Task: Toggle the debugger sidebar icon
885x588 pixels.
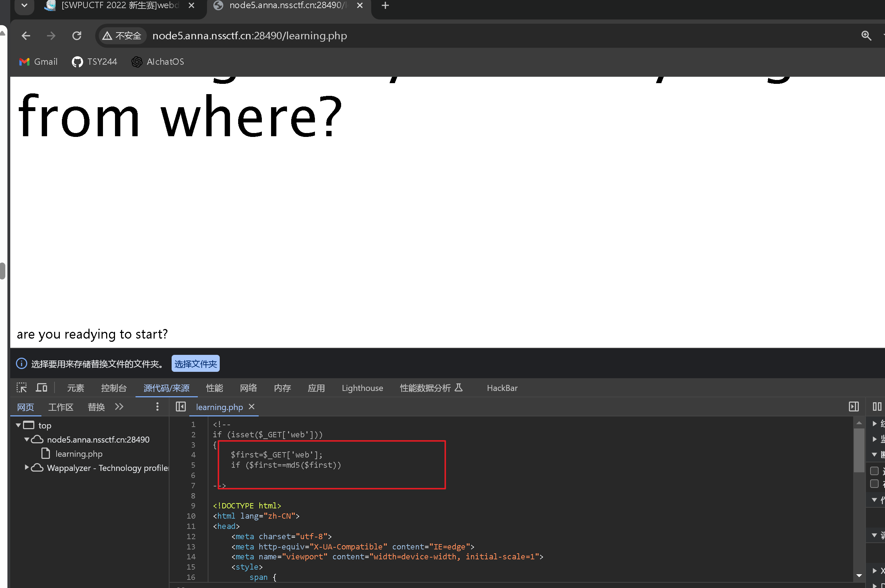Action: 854,407
